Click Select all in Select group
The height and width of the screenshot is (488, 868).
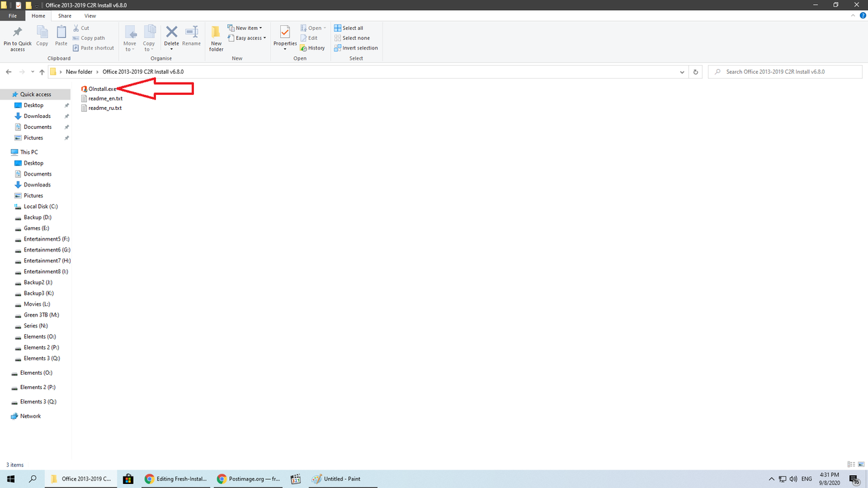[349, 28]
